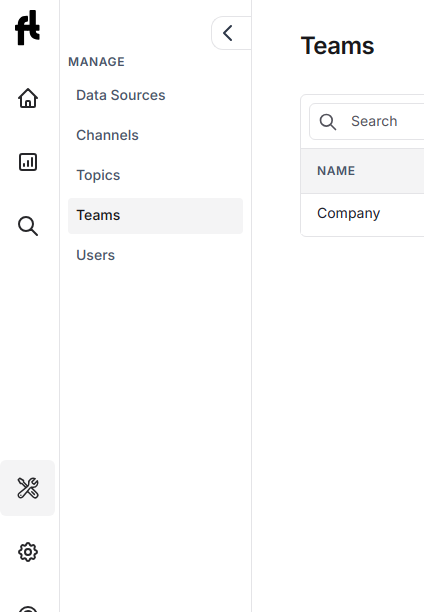The width and height of the screenshot is (424, 612).
Task: Click the Teams page heading
Action: point(337,46)
